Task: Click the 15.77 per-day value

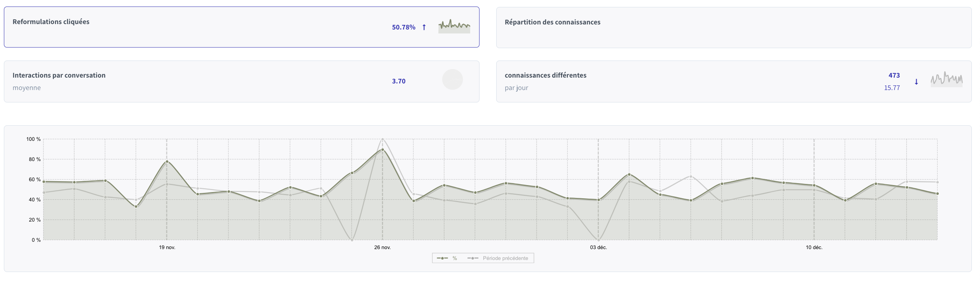Action: pyautogui.click(x=892, y=88)
